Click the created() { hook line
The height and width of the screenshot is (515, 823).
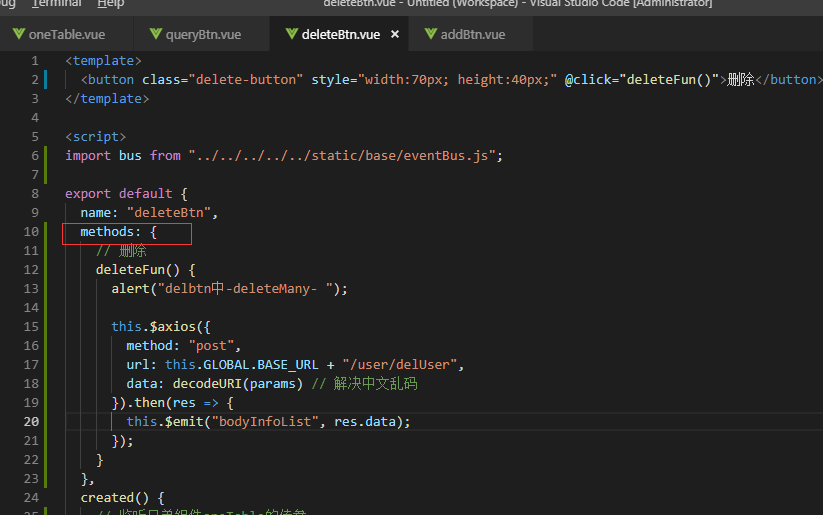coord(122,498)
